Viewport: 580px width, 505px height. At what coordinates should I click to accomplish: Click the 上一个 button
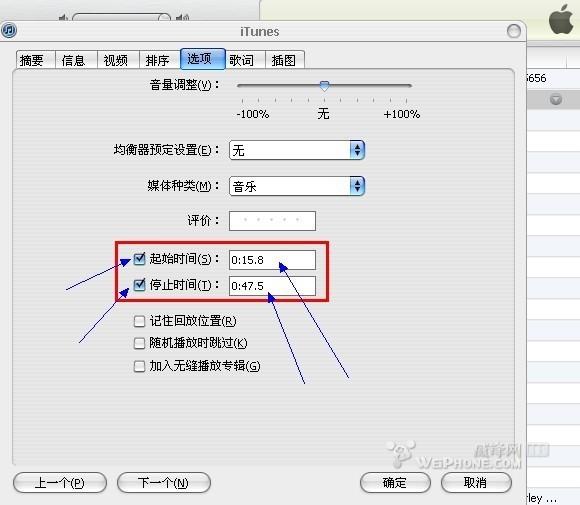[60, 483]
